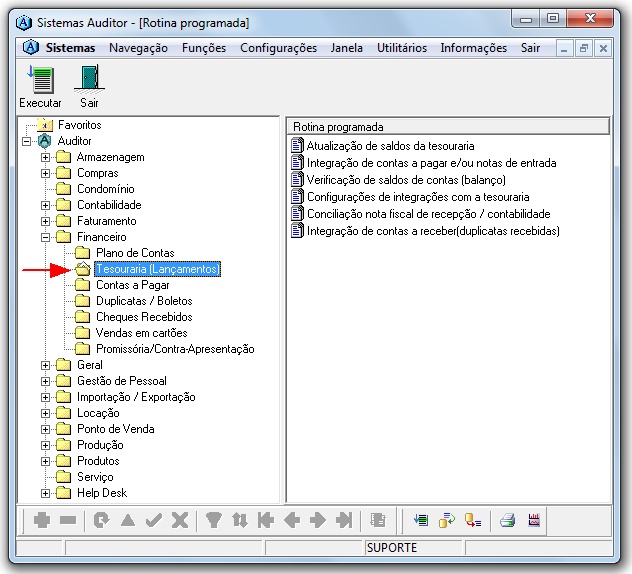Select Integração de contas a pagar routine
This screenshot has height=574, width=632.
coord(431,163)
